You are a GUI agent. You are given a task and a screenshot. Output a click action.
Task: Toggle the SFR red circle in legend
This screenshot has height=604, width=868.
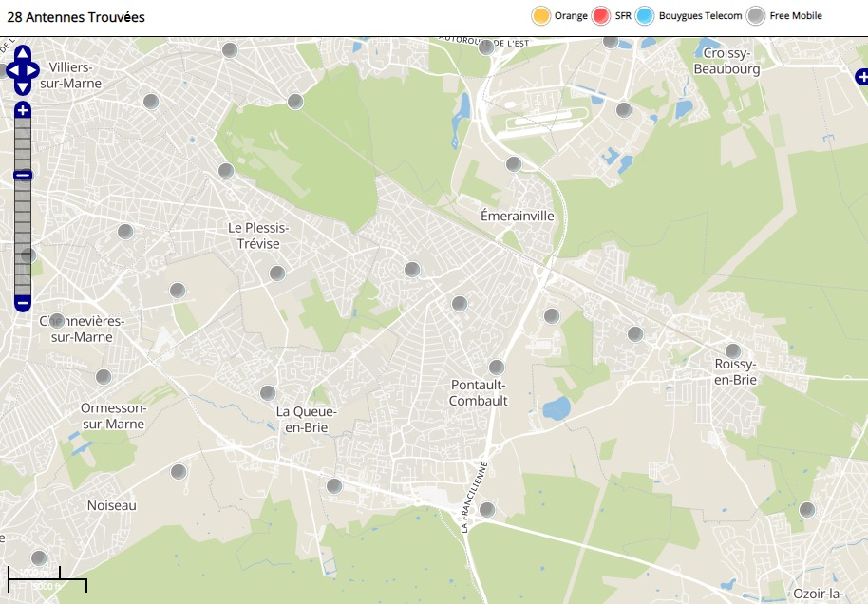click(600, 15)
